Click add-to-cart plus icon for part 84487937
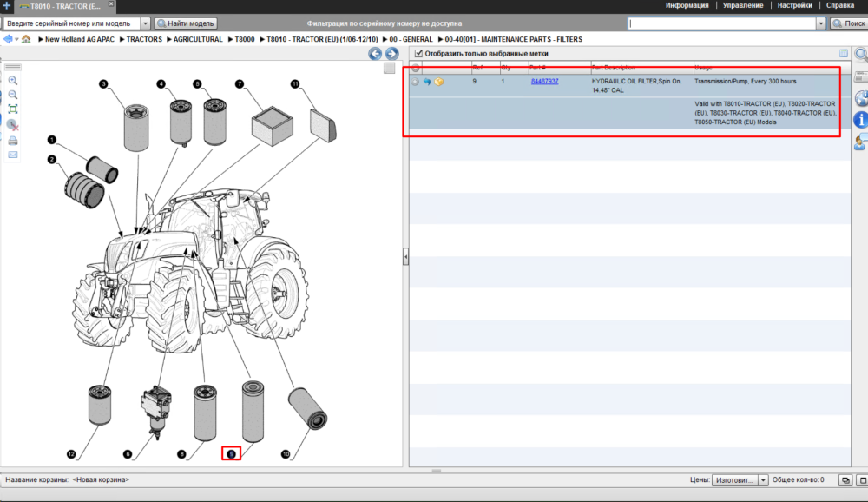The image size is (868, 502). click(x=415, y=82)
